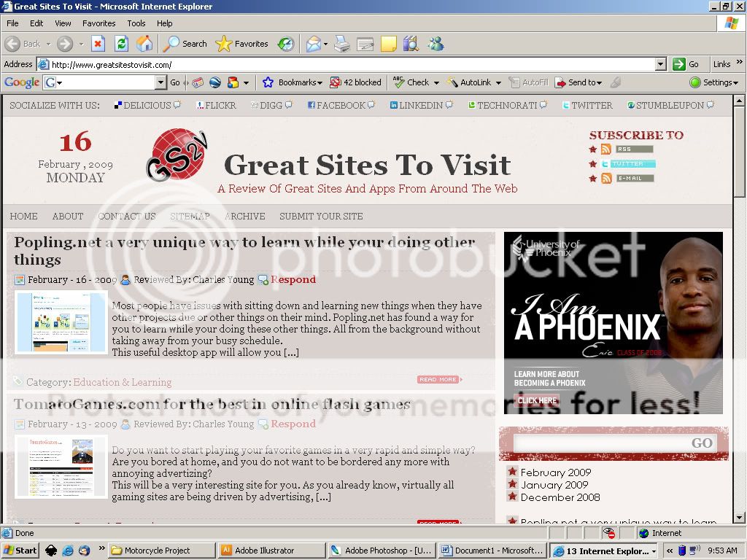The image size is (747, 560).
Task: Click the Start button
Action: (20, 551)
